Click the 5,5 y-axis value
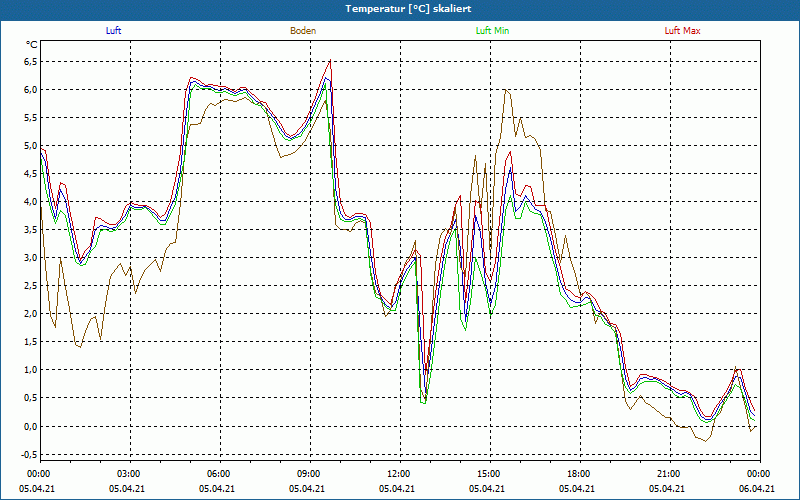 pos(32,118)
